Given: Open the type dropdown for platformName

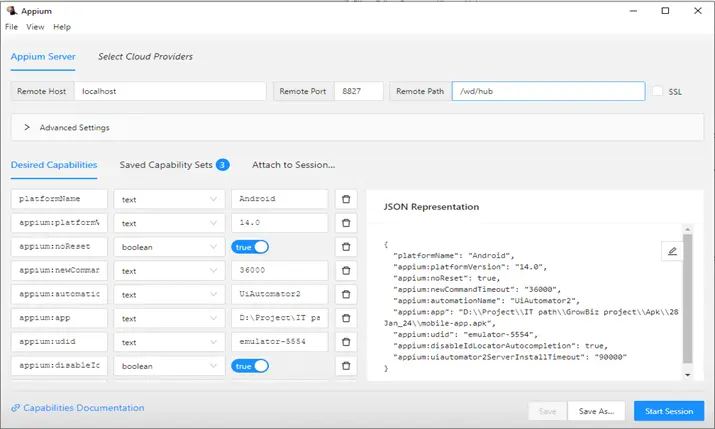Looking at the screenshot, I should [x=169, y=199].
